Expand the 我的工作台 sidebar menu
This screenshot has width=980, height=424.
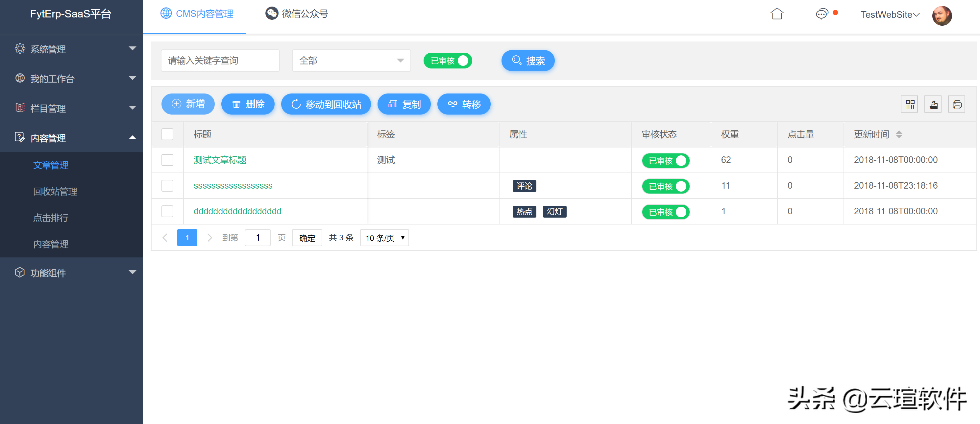point(71,78)
